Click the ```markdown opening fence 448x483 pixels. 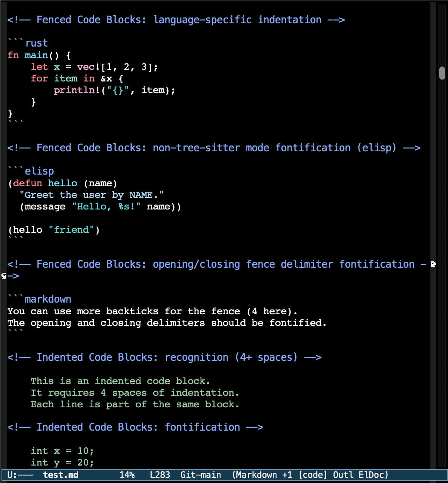[x=39, y=299]
